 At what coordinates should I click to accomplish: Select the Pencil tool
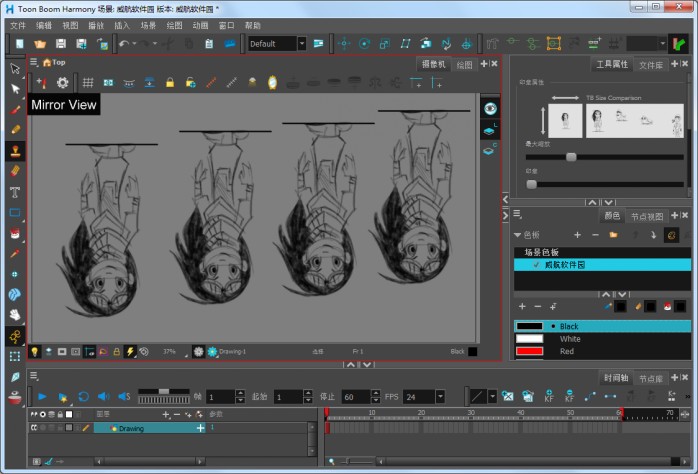[15, 130]
